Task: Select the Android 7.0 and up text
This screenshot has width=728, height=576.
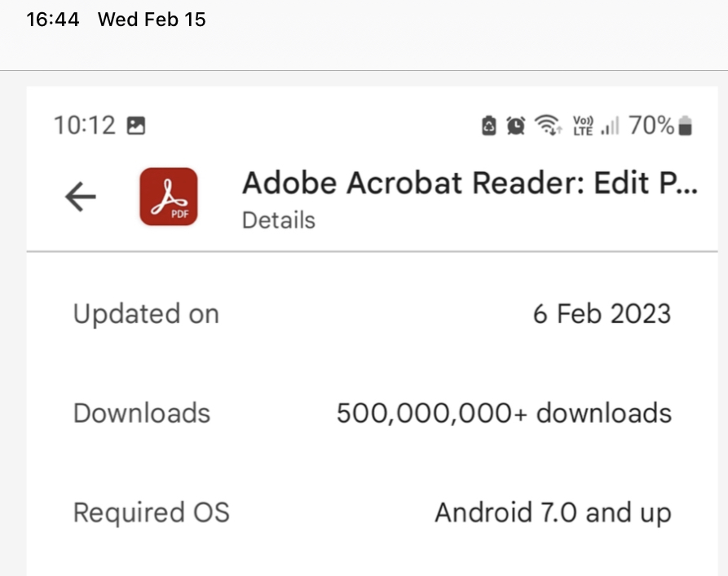Action: coord(553,512)
